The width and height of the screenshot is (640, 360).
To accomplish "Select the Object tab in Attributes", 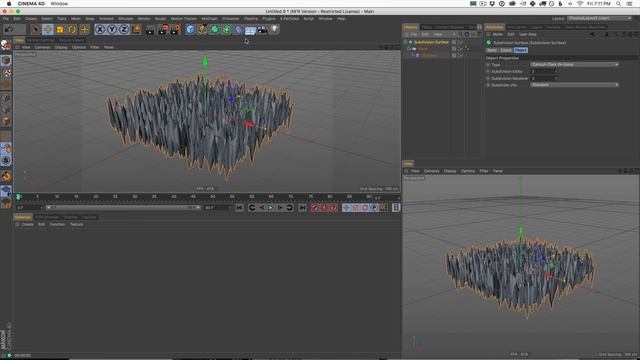I will pos(520,50).
